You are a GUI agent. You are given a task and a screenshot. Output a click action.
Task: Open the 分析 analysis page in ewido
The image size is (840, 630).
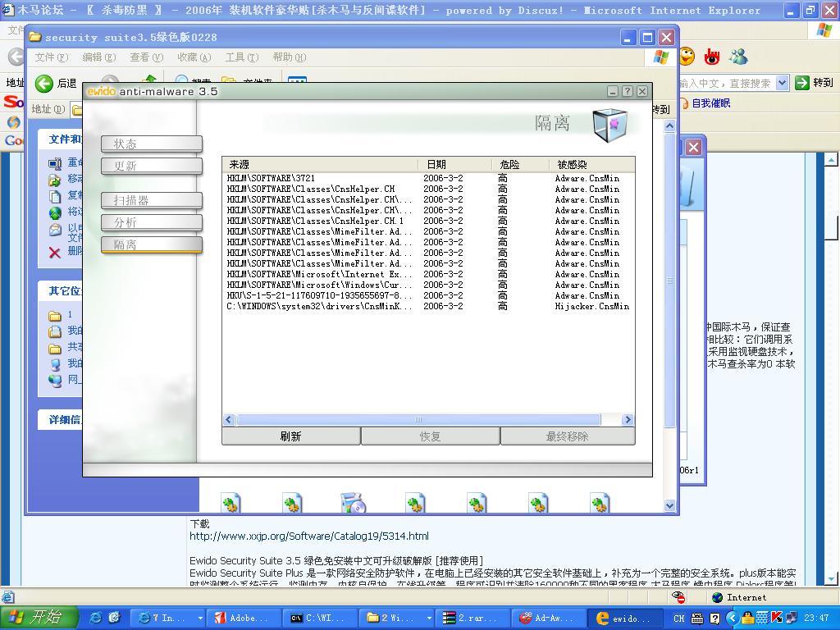pos(152,222)
